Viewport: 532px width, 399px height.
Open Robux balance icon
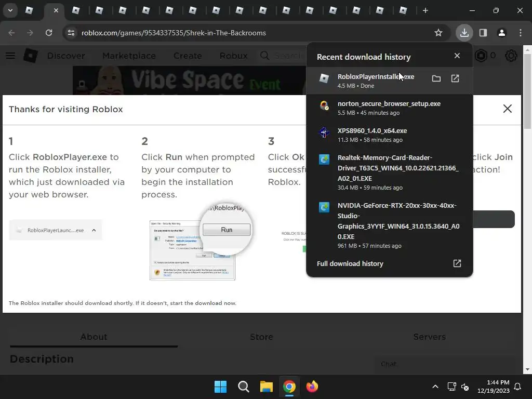click(x=481, y=56)
